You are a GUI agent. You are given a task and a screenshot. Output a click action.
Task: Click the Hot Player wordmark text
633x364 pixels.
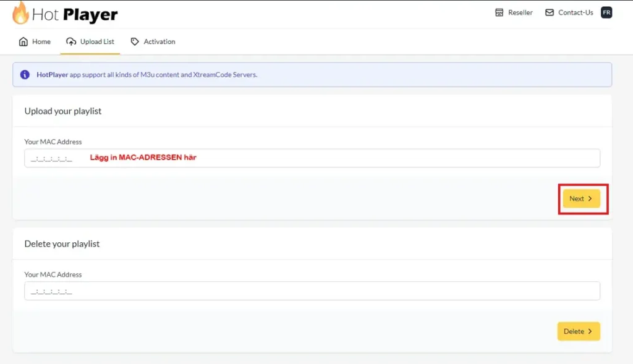(x=74, y=14)
